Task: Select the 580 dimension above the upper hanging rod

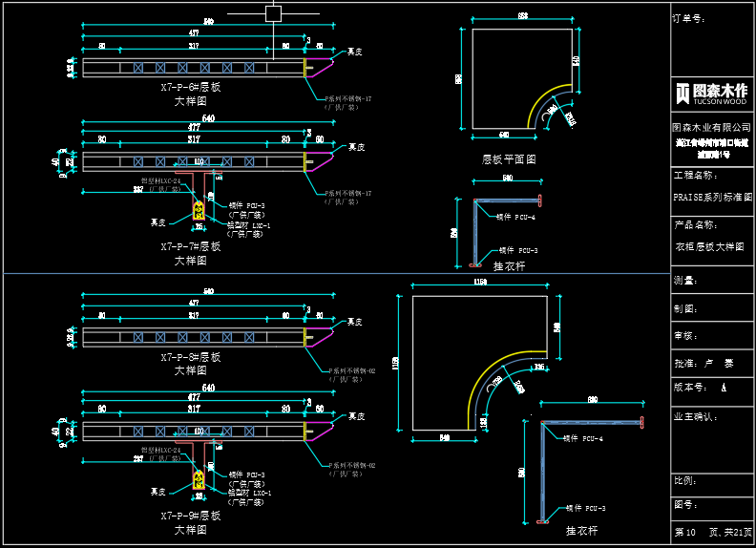Action: click(508, 178)
